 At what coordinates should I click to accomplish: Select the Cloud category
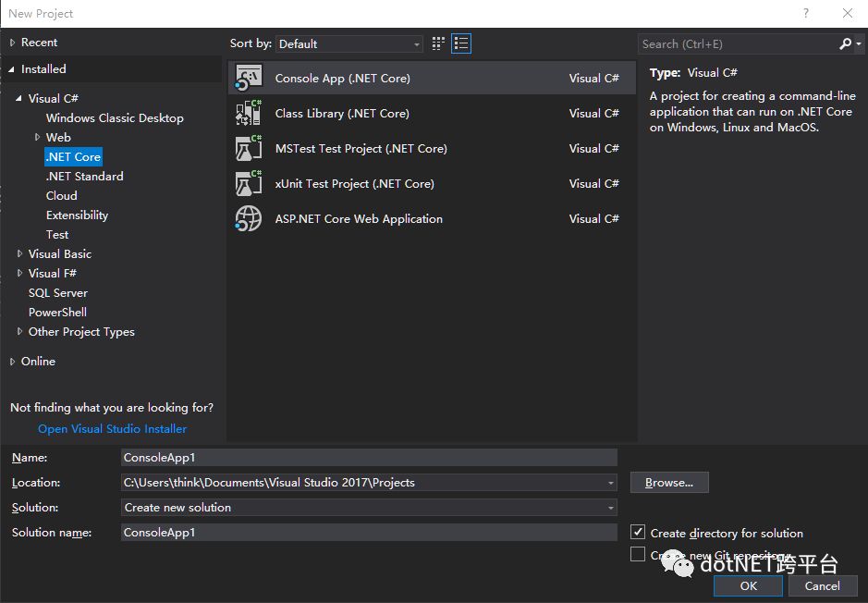[61, 195]
